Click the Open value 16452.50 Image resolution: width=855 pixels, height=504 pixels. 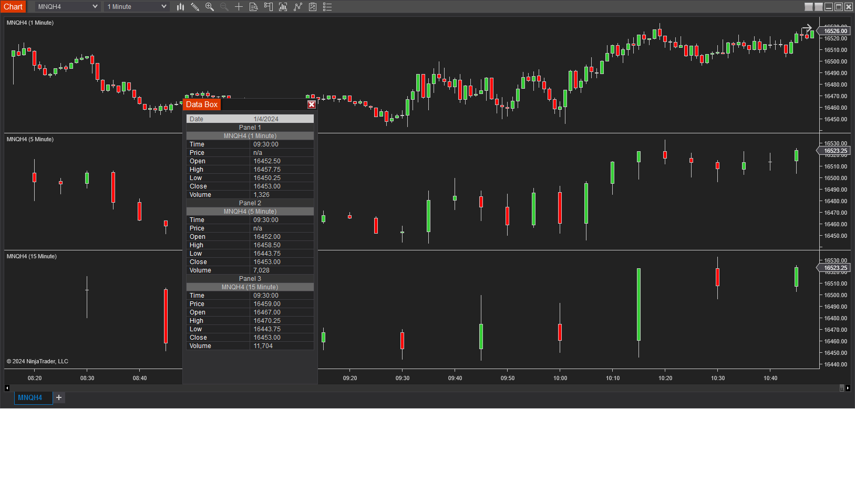[x=267, y=161]
